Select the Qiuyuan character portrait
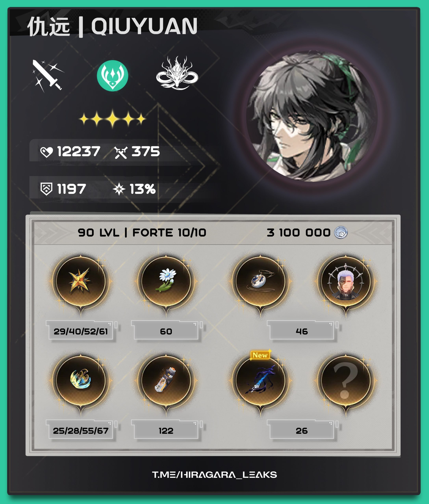The height and width of the screenshot is (504, 429). 312,116
